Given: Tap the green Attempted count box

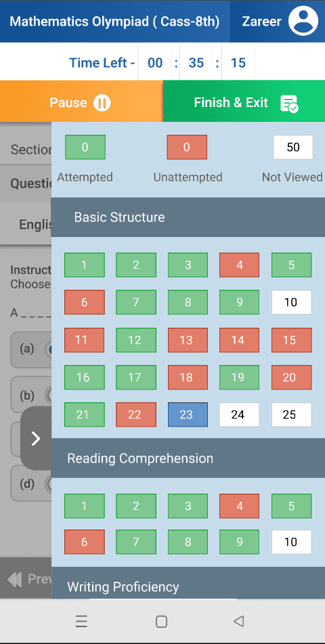Looking at the screenshot, I should (x=85, y=147).
